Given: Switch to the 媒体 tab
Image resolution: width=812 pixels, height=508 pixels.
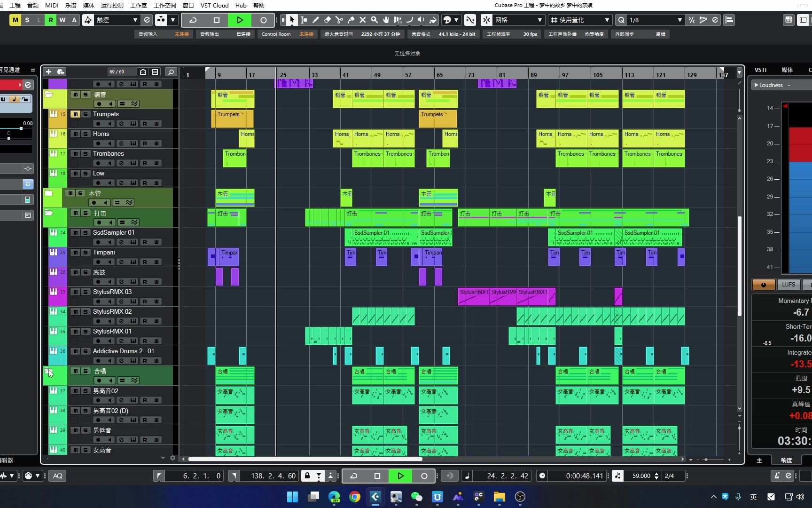Looking at the screenshot, I should coord(787,70).
